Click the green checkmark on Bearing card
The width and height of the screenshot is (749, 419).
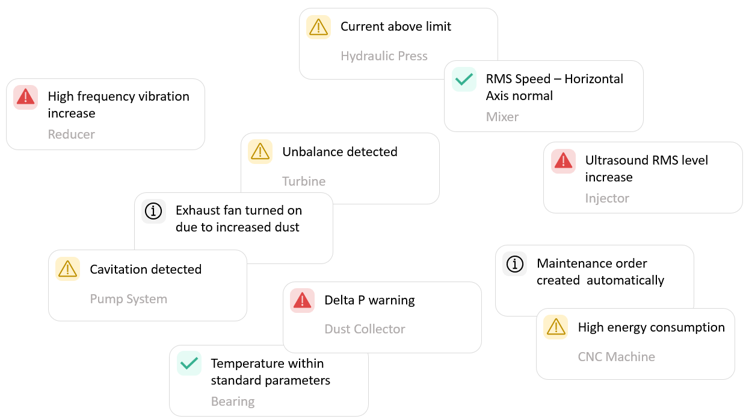click(189, 364)
